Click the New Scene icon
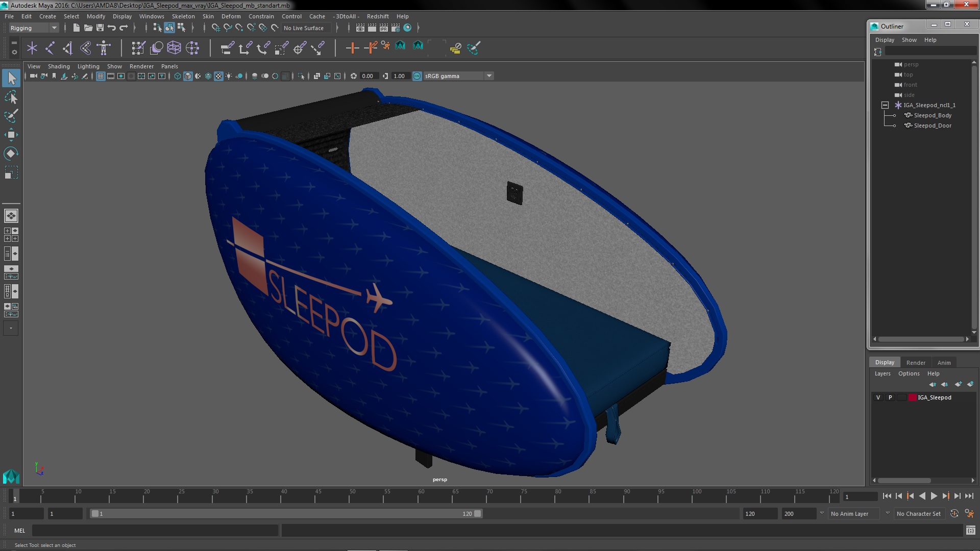 (76, 28)
